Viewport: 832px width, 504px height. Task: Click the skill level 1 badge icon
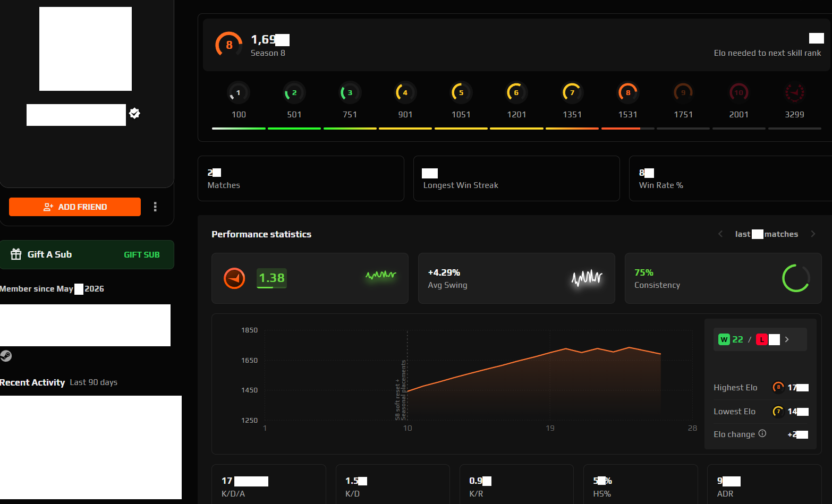239,93
